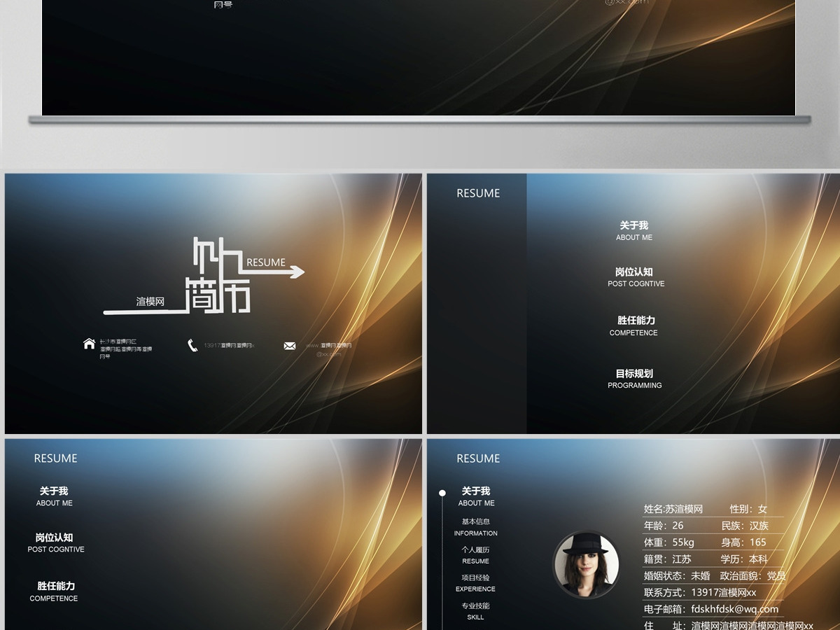Image resolution: width=840 pixels, height=630 pixels.
Task: Select 关于我 ABOUT ME on the sidebar-only slide
Action: point(54,496)
